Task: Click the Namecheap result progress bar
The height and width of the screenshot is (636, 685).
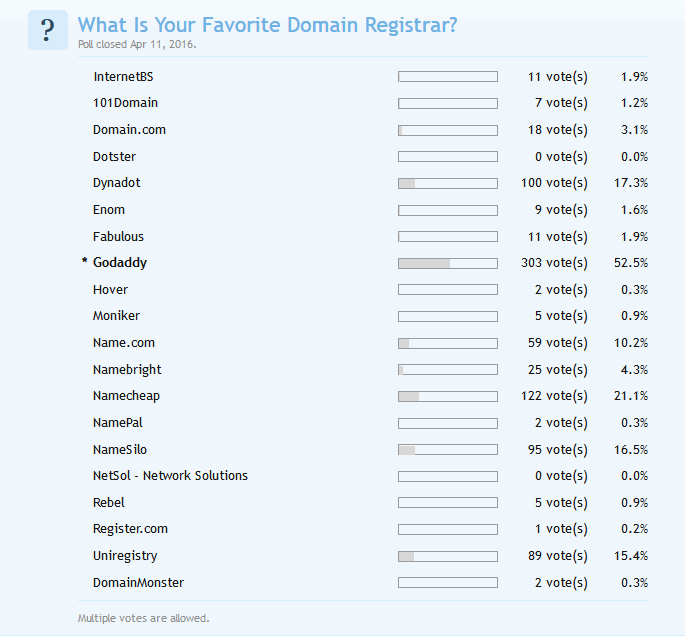Action: [x=447, y=396]
